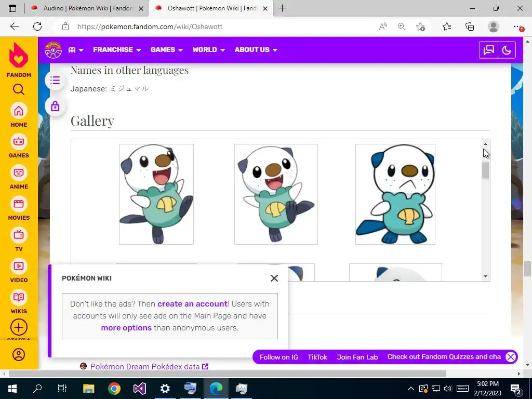Open blue frowning Oshawott gallery image
The width and height of the screenshot is (532, 399).
pyautogui.click(x=395, y=194)
